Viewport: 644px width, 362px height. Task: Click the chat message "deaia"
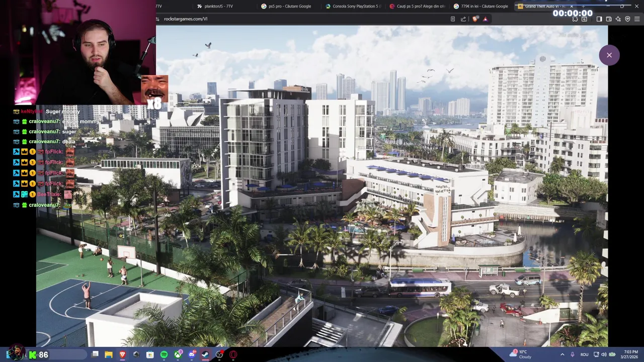click(69, 142)
